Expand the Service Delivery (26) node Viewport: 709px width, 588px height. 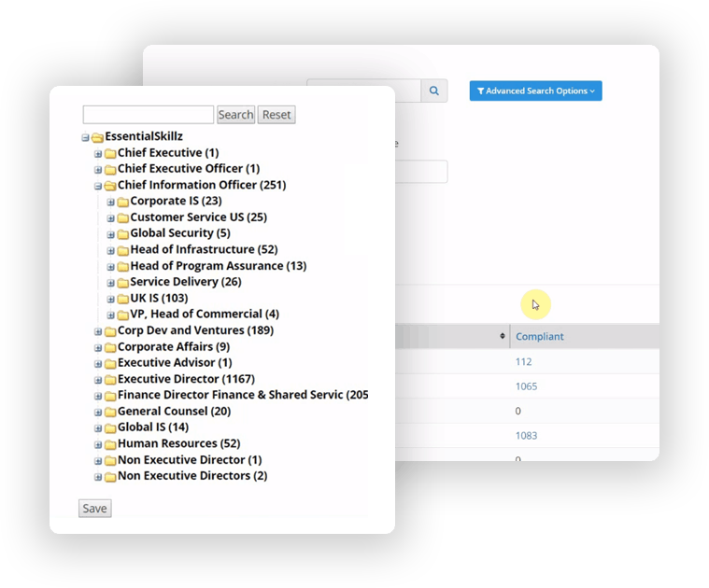(111, 283)
